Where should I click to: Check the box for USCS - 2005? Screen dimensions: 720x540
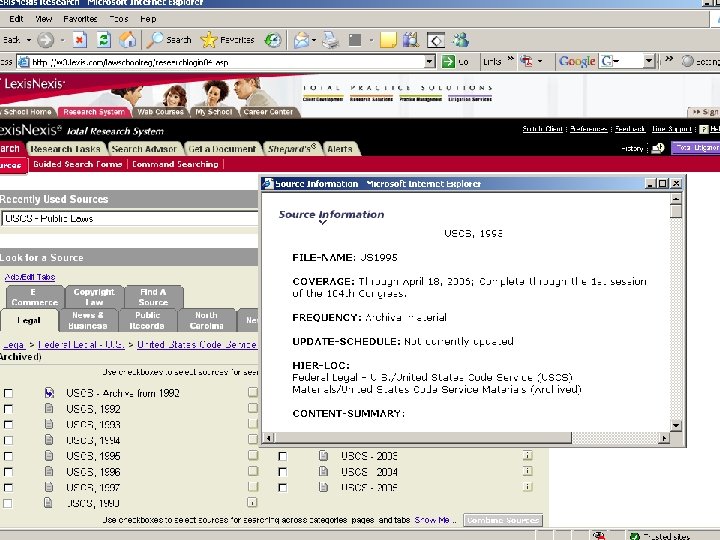coord(282,487)
